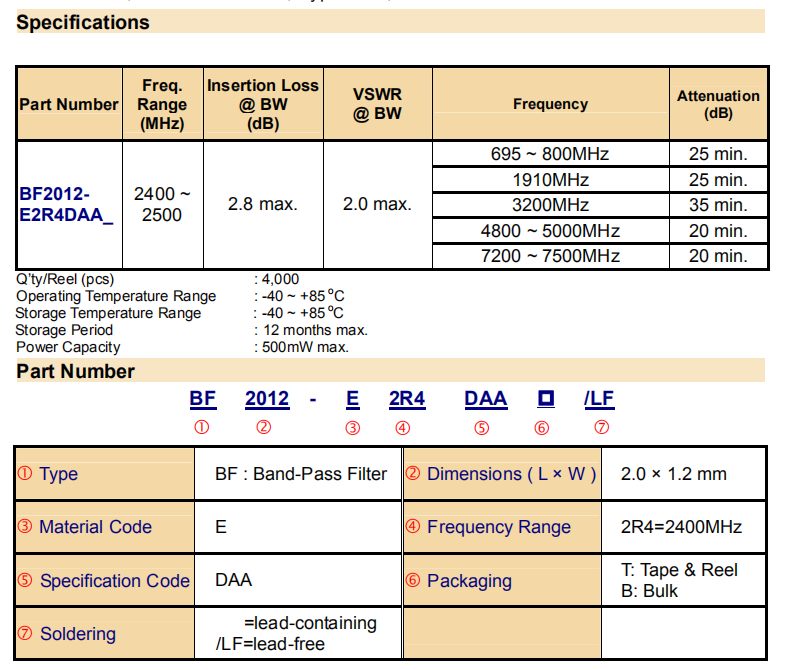
Task: Click the 'Storage Temperature Range' label
Action: [108, 313]
